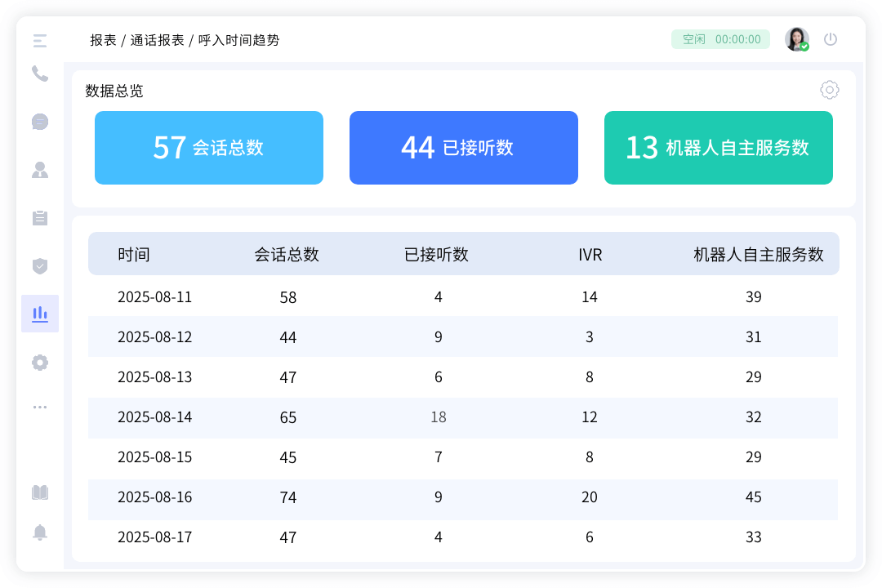This screenshot has width=882, height=588.
Task: Click the 会话总数 summary card
Action: pos(209,148)
